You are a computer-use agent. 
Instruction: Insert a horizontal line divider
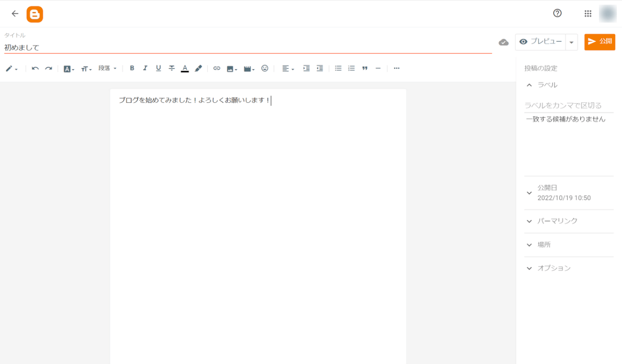pyautogui.click(x=378, y=68)
